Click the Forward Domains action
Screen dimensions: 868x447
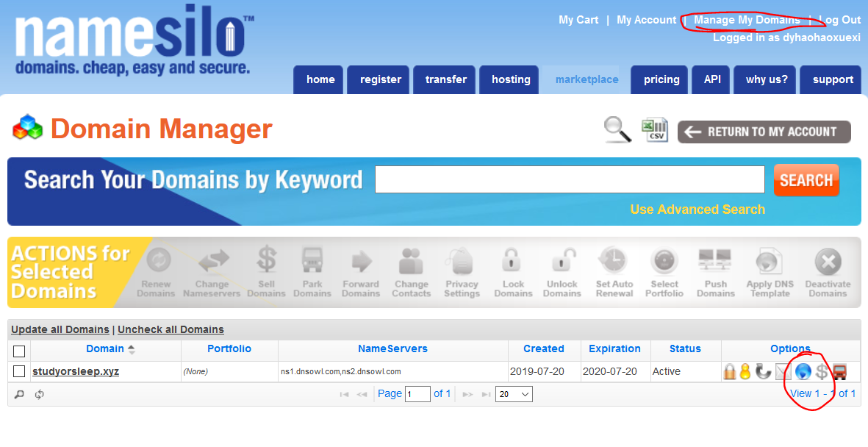[x=361, y=273]
